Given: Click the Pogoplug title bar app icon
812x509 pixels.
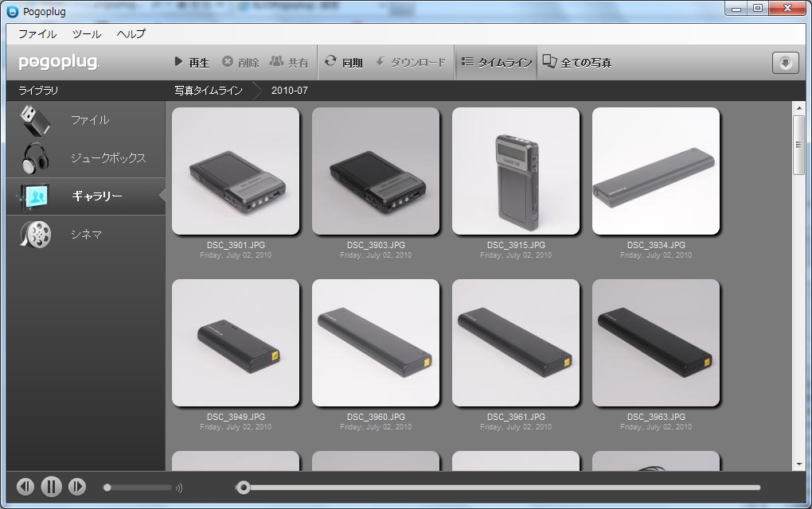Looking at the screenshot, I should coord(13,11).
